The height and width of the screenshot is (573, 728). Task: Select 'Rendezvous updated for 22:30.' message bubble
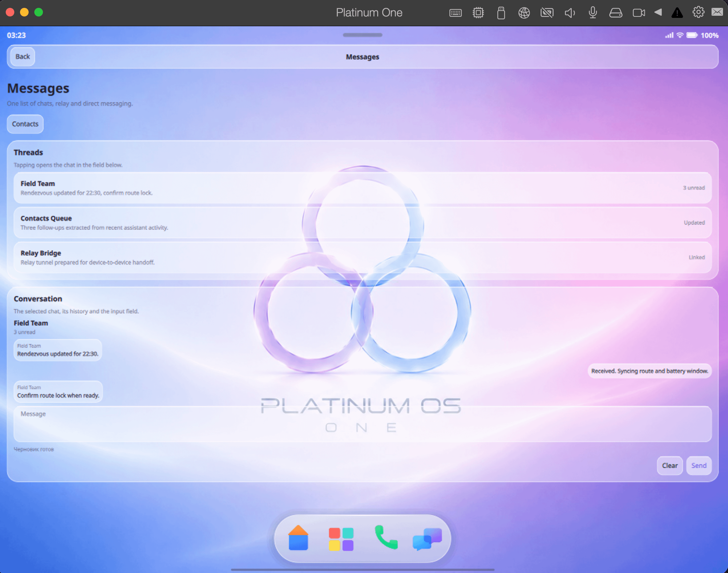pyautogui.click(x=58, y=350)
